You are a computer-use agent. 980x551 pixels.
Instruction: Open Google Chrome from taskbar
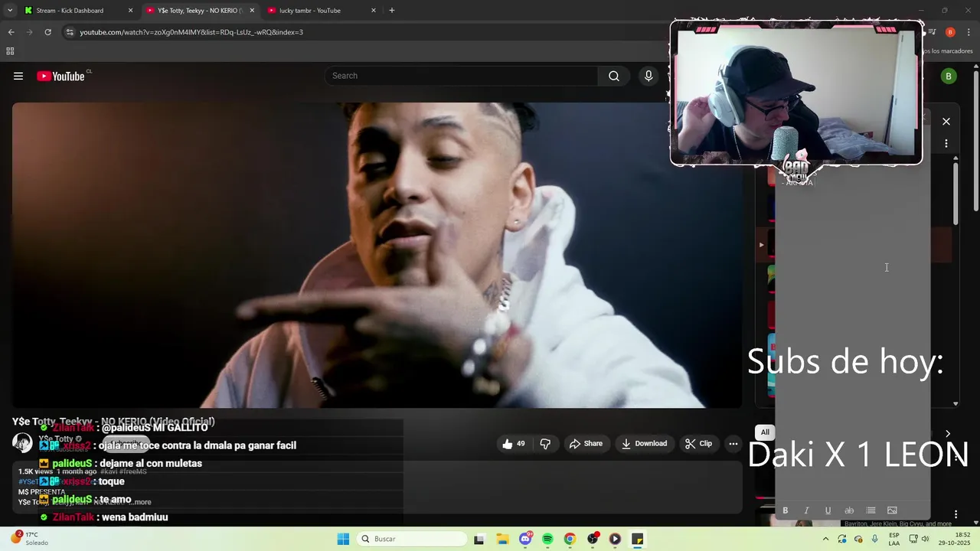pyautogui.click(x=570, y=539)
